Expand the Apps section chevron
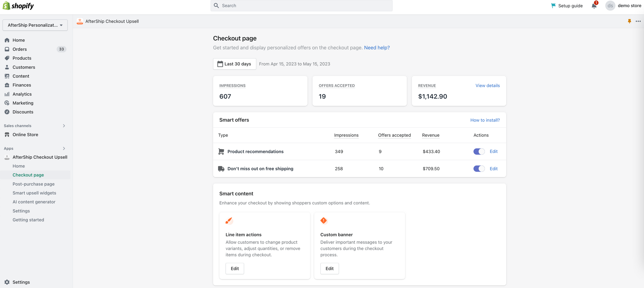Viewport: 644px width, 288px height. (64, 149)
